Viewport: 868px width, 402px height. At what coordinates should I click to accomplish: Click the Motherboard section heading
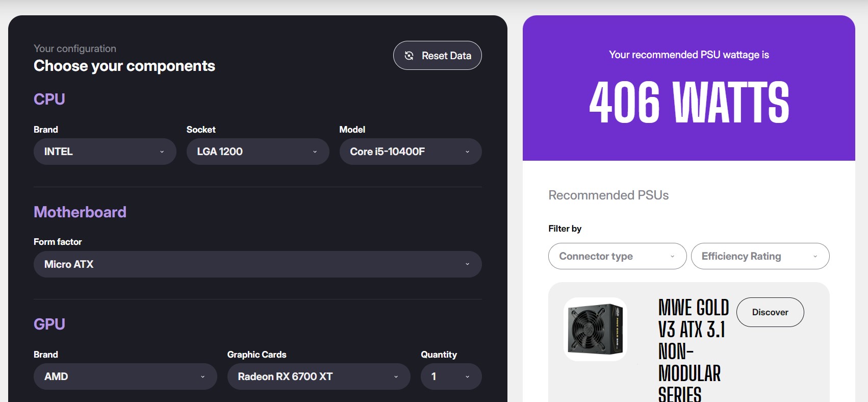pos(80,212)
